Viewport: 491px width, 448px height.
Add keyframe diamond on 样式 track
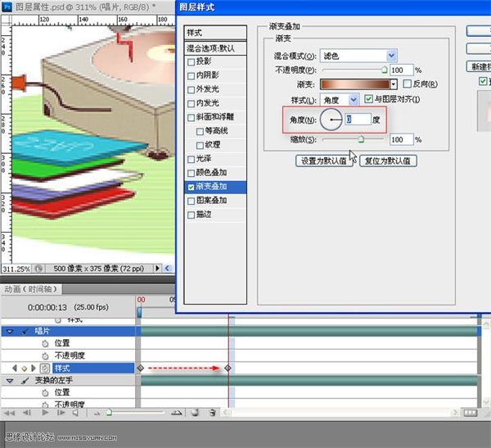[x=23, y=369]
